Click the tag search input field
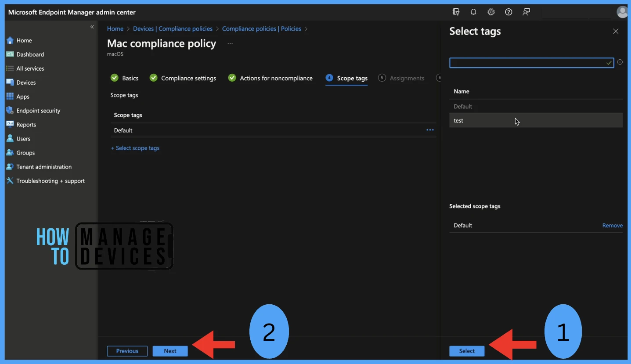Screen dimensions: 631x364 pos(531,63)
